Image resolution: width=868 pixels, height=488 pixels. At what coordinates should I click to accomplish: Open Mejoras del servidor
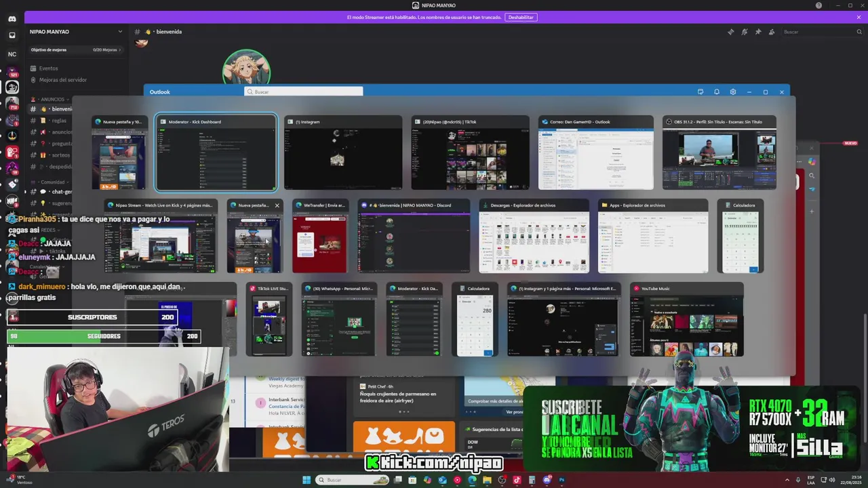63,80
